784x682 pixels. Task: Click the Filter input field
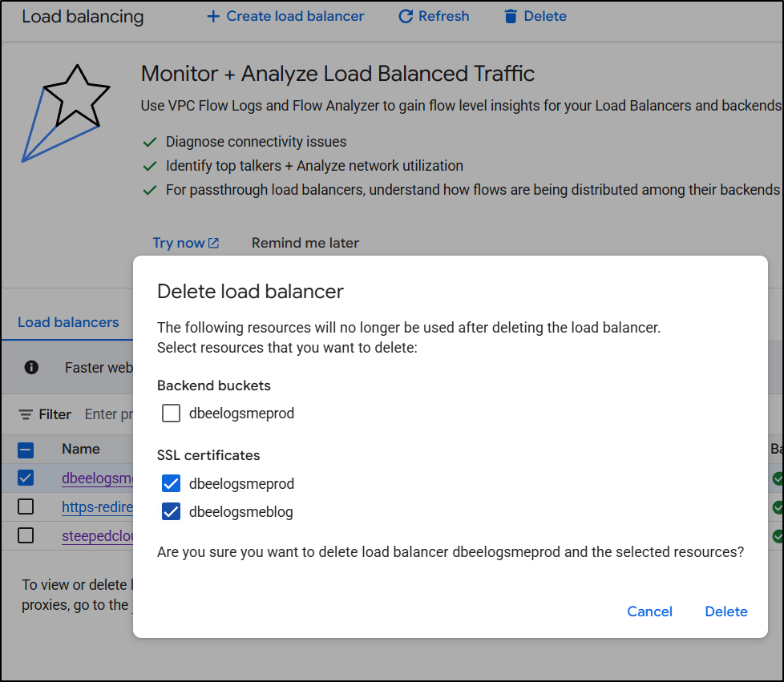(x=108, y=414)
